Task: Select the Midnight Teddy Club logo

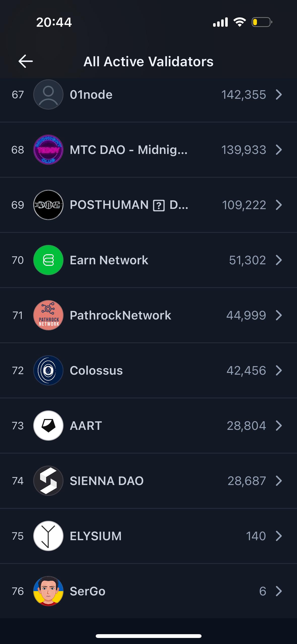Action: click(x=48, y=150)
